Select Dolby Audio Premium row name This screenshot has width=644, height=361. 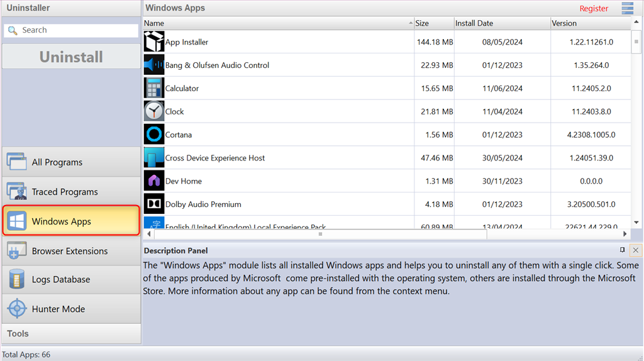[203, 204]
